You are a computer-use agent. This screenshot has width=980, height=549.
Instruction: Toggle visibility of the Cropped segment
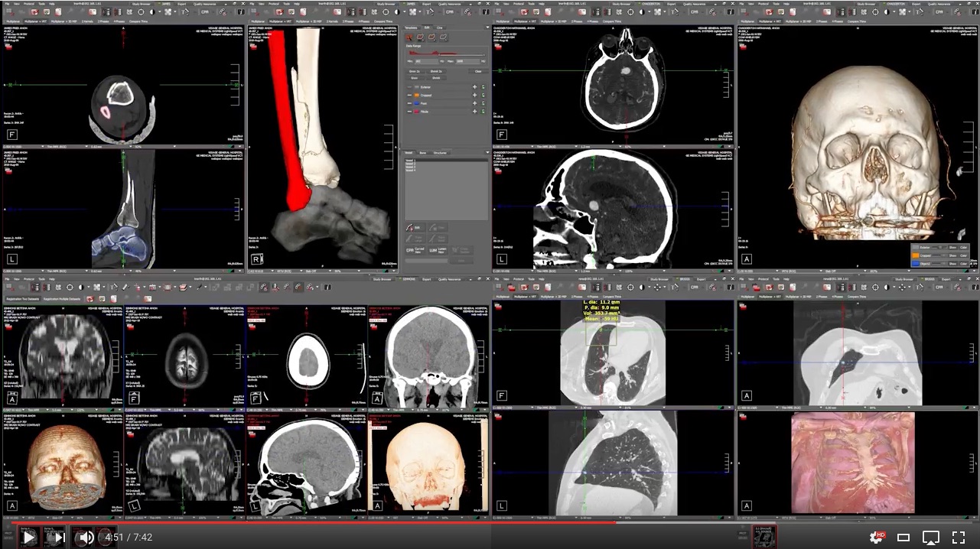coord(409,96)
